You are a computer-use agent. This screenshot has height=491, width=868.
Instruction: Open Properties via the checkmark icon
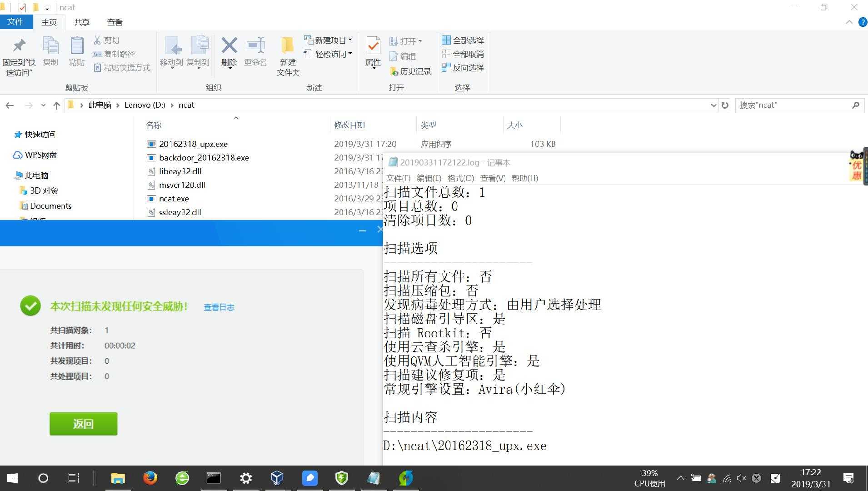pos(373,45)
